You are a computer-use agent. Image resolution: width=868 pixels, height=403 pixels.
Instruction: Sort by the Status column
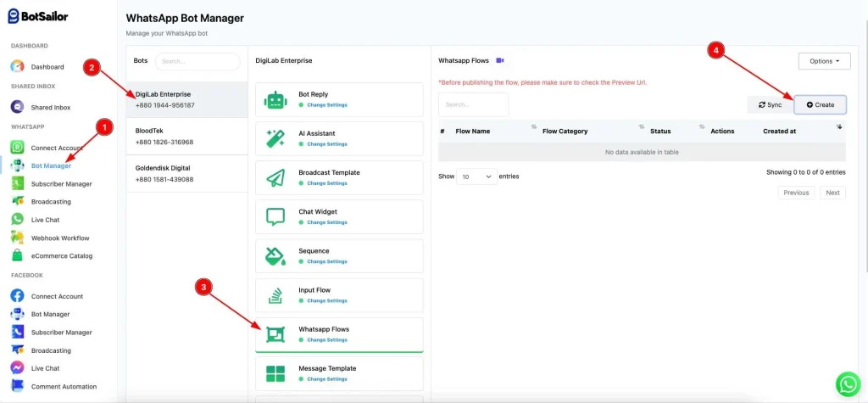pyautogui.click(x=677, y=131)
